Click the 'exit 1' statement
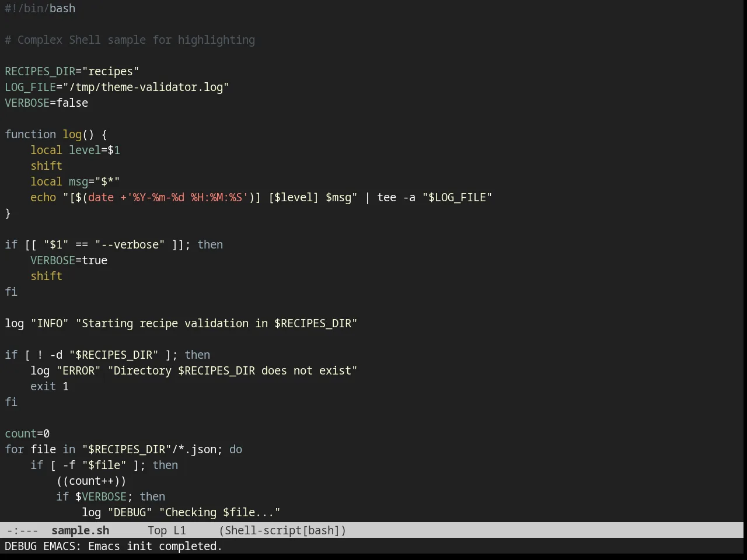 tap(50, 386)
